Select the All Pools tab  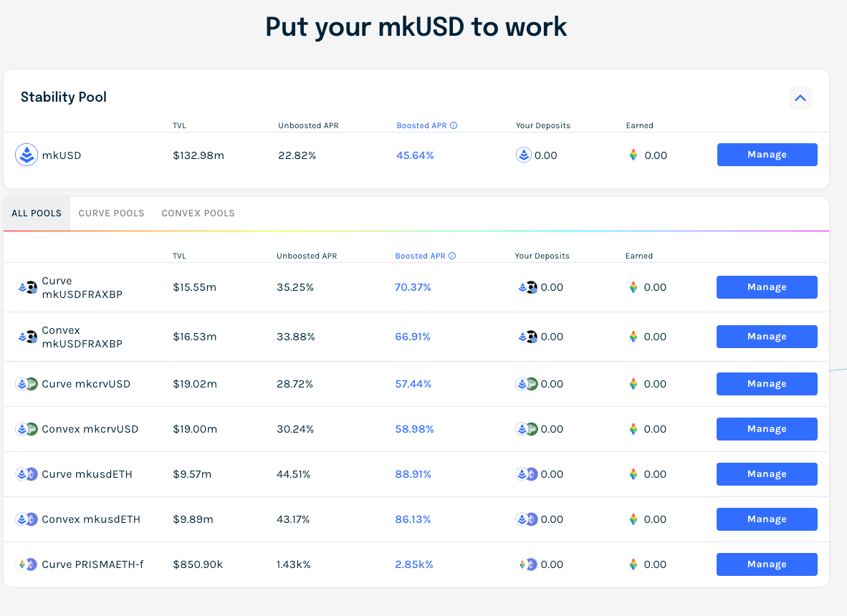[37, 213]
